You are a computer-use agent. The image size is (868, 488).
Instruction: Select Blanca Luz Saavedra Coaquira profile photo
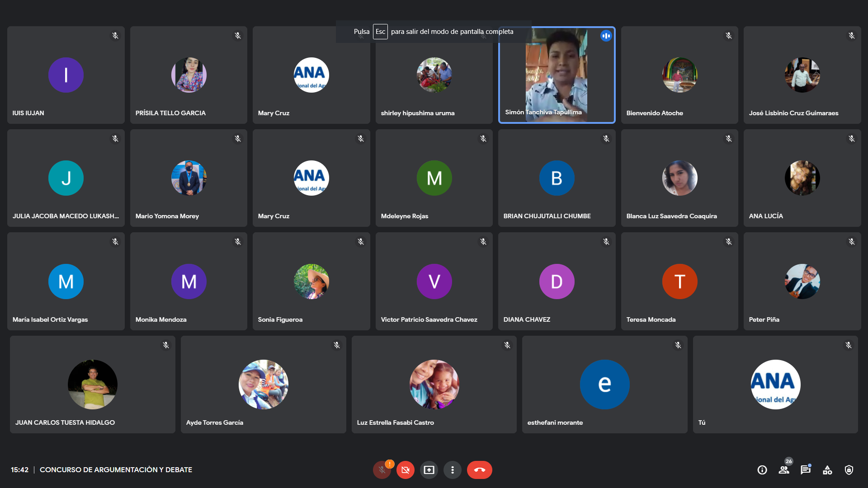[680, 178]
